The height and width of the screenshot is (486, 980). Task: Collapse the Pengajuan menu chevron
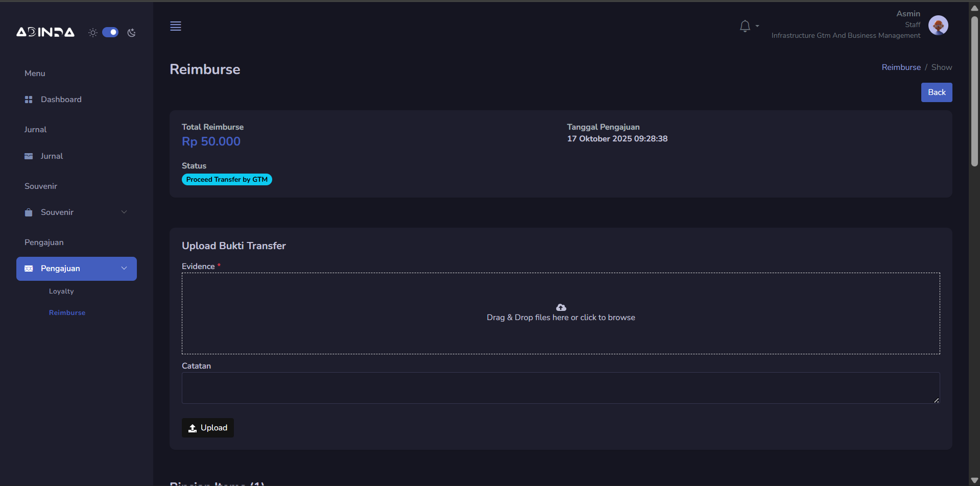[124, 269]
